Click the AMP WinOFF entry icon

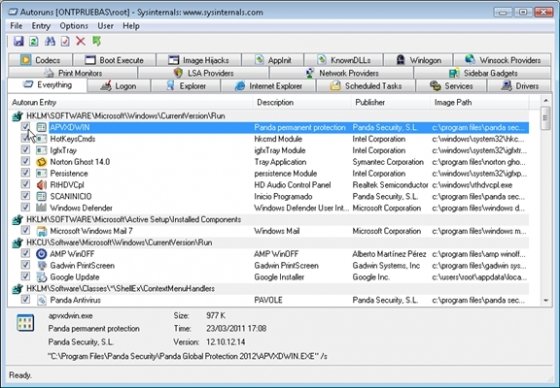42,254
